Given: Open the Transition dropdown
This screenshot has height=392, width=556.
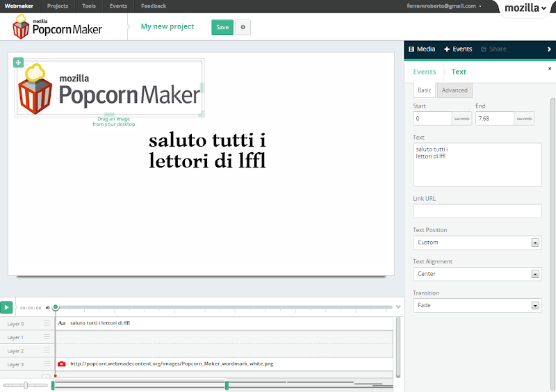Looking at the screenshot, I should click(477, 305).
